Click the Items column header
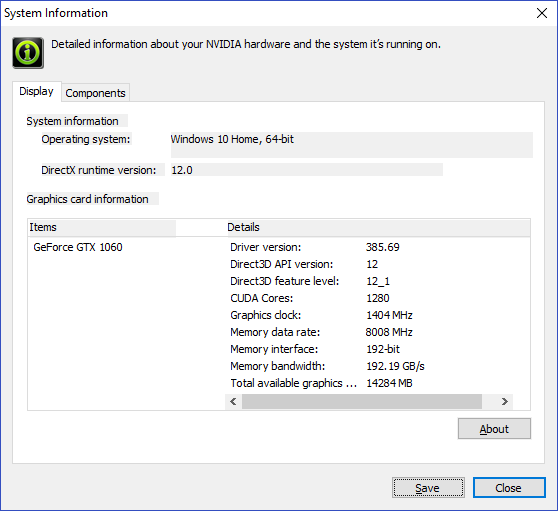This screenshot has height=511, width=558. 102,227
